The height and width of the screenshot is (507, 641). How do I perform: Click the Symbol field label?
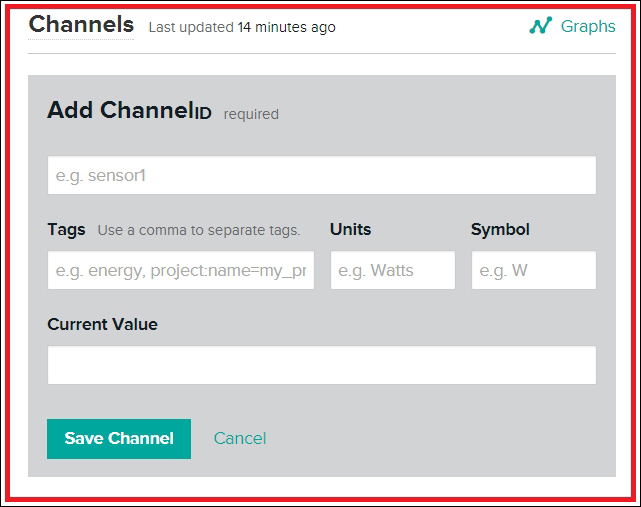(500, 229)
